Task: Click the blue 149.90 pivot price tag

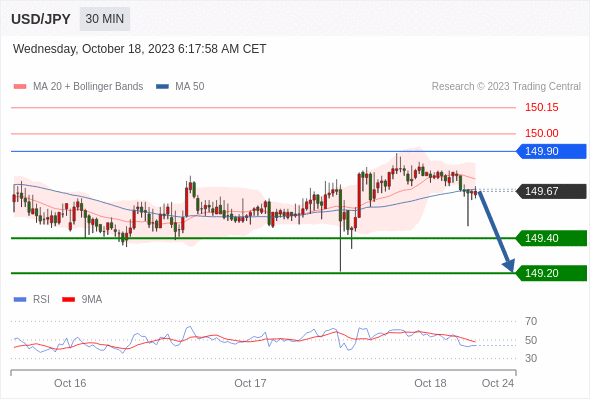Action: (x=551, y=151)
